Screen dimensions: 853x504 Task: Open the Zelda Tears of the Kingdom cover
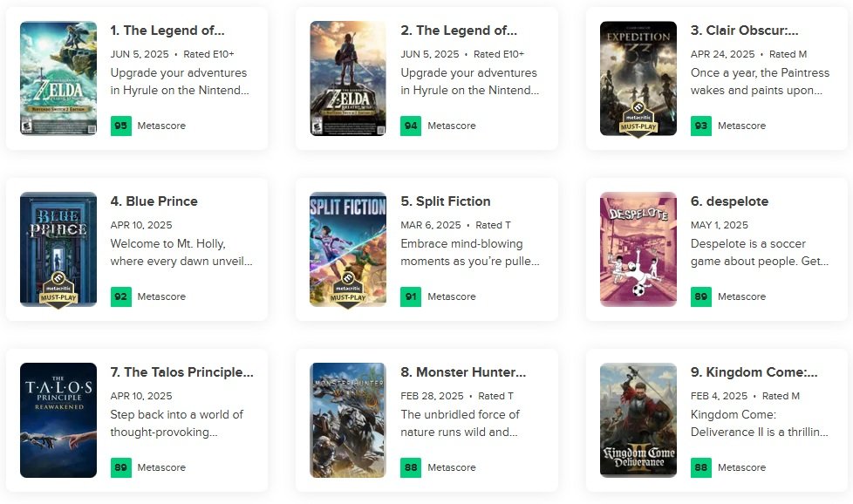pyautogui.click(x=58, y=78)
